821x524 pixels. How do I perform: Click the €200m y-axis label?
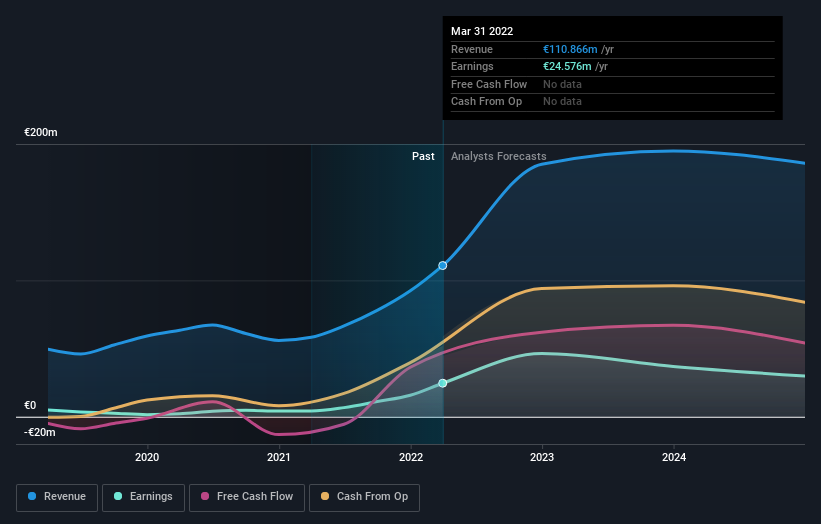pyautogui.click(x=41, y=132)
